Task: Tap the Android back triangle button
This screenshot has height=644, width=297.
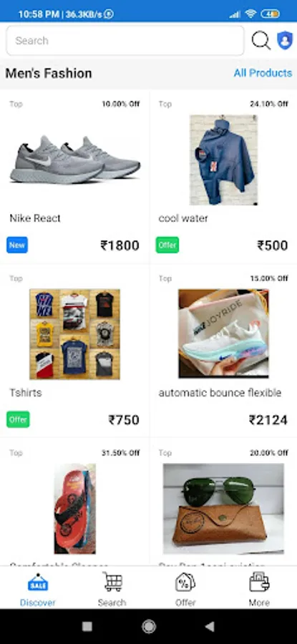Action: tap(210, 626)
